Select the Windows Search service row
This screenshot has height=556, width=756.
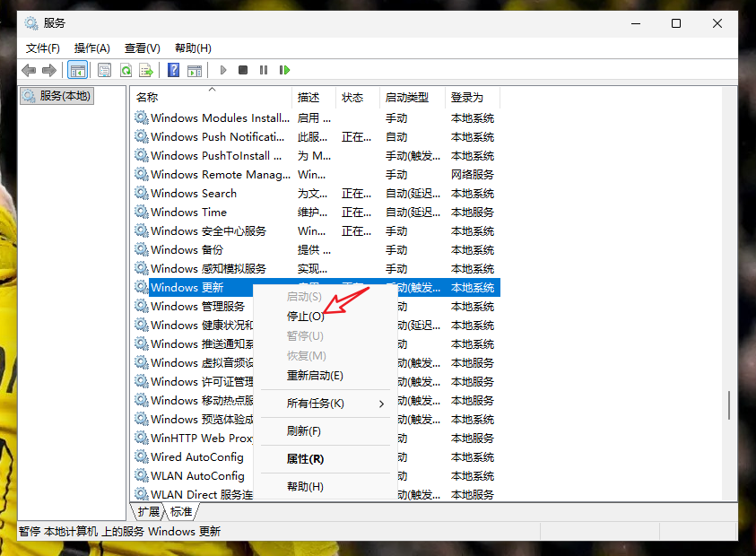[317, 194]
